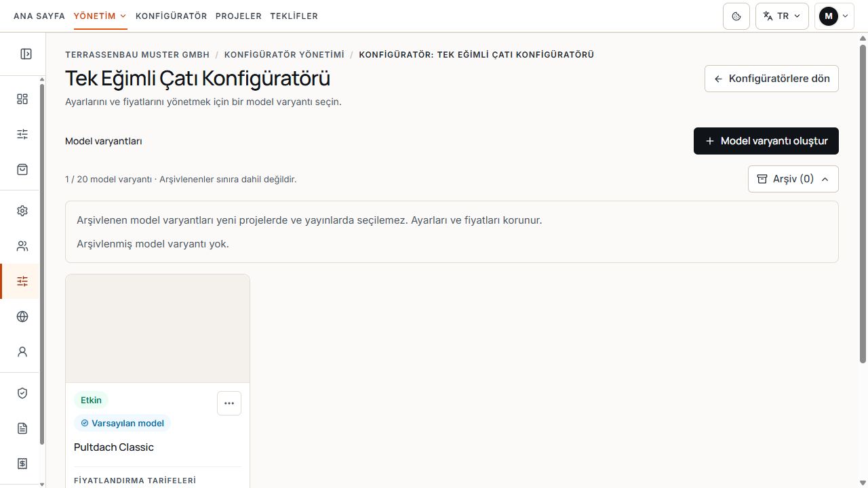Click the 'Model varyantları' section label

(x=104, y=141)
